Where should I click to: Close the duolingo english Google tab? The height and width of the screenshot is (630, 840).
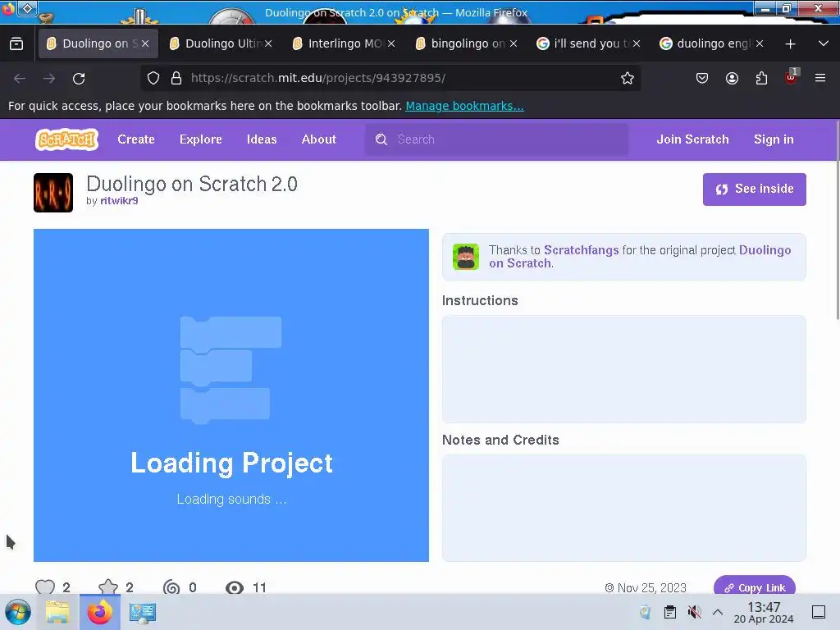[760, 44]
